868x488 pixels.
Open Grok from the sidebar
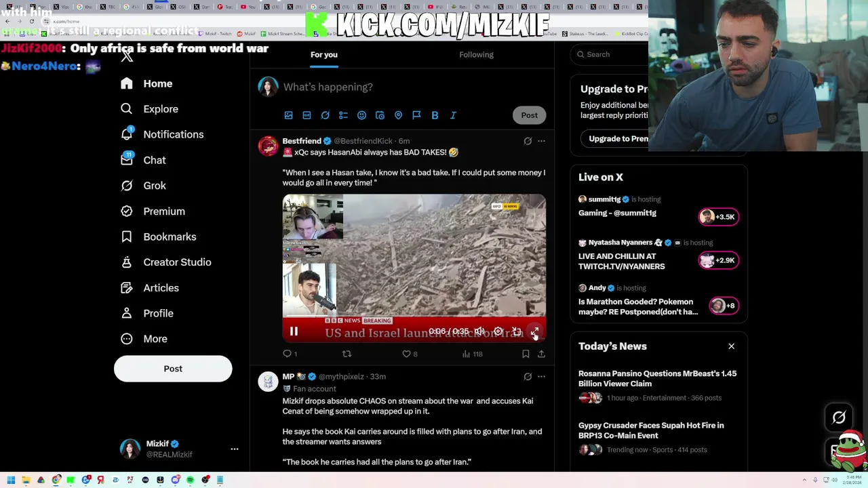[143, 186]
